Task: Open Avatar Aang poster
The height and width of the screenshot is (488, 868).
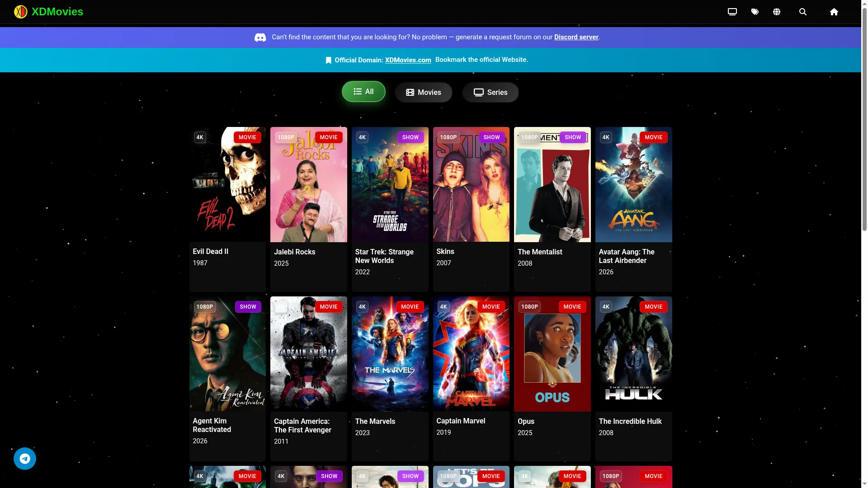Action: click(634, 184)
